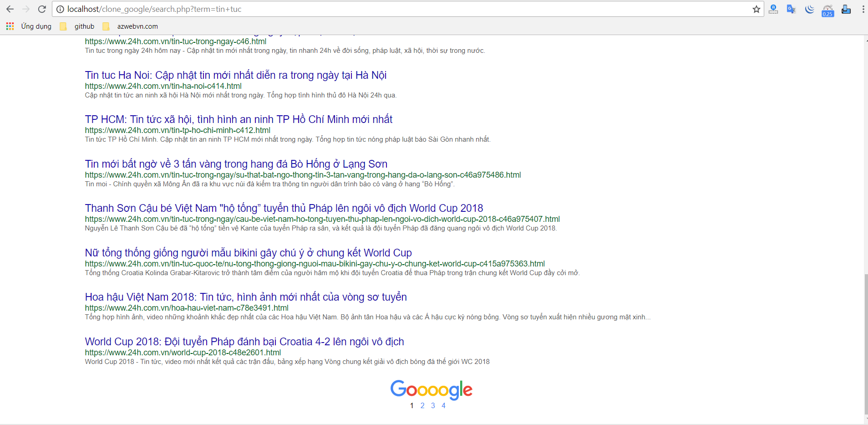Image resolution: width=868 pixels, height=425 pixels.
Task: Open the 'Nữ tổng thống' bikini result
Action: click(249, 253)
